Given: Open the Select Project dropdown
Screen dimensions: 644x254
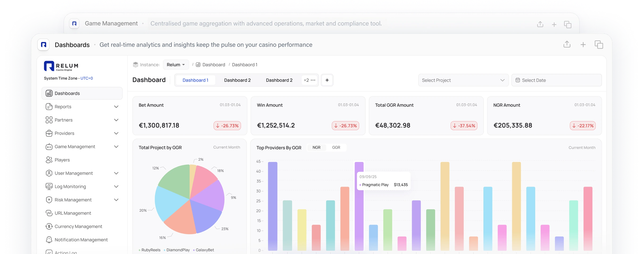Looking at the screenshot, I should coord(463,80).
